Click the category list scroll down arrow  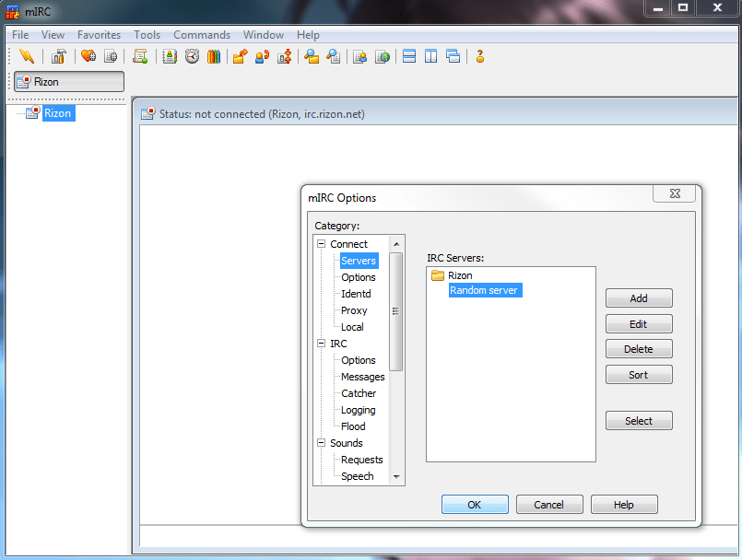click(396, 476)
